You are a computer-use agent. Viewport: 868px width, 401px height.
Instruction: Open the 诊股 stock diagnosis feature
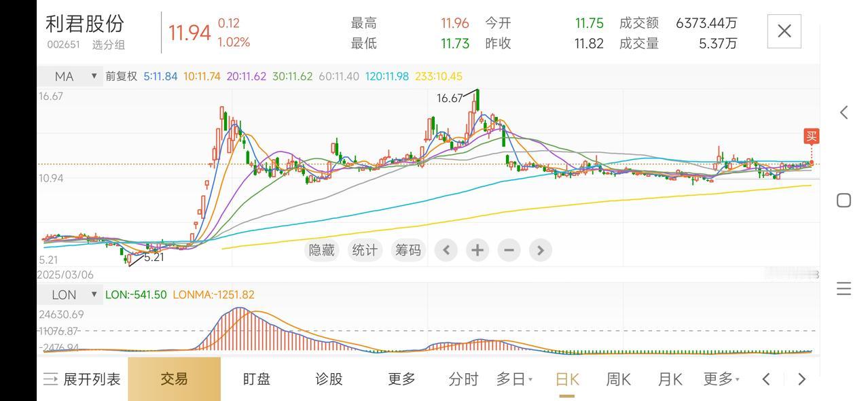click(x=329, y=379)
